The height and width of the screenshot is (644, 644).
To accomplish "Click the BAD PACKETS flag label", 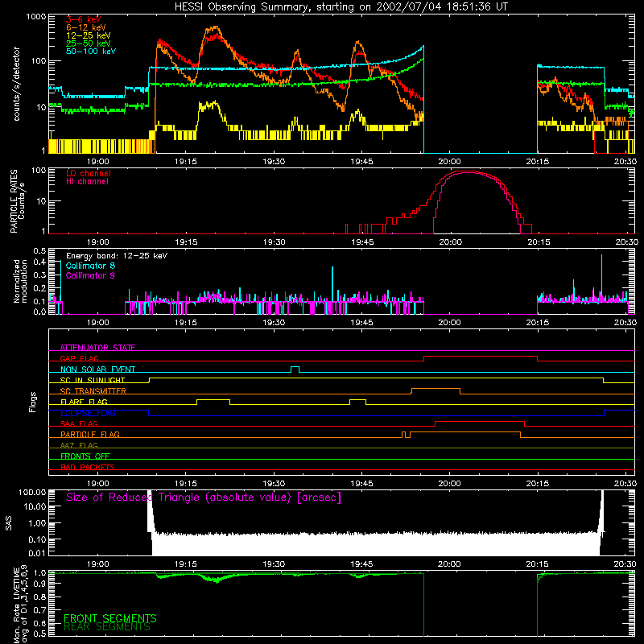I will point(88,467).
